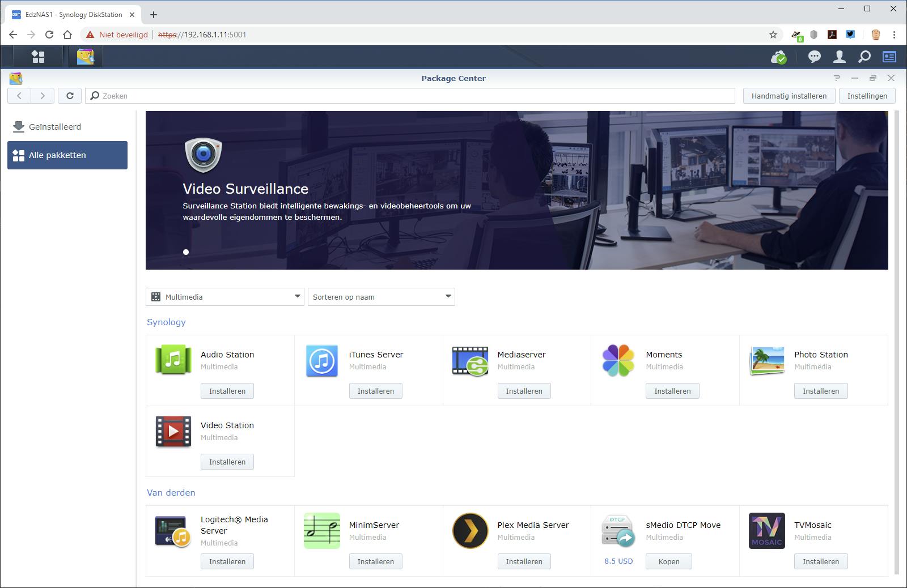Bookmark this page with star icon
The image size is (907, 588).
[x=773, y=35]
